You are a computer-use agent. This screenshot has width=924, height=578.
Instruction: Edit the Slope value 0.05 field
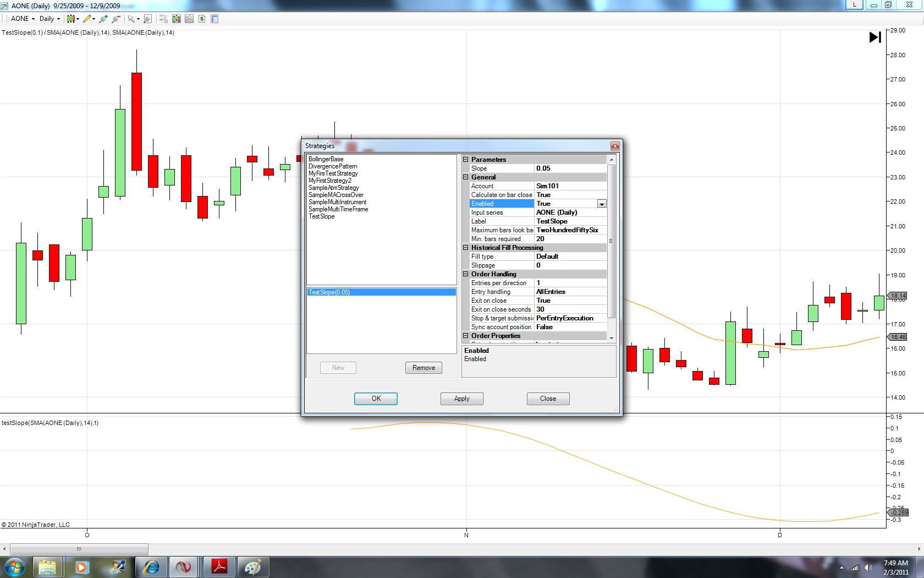tap(571, 168)
